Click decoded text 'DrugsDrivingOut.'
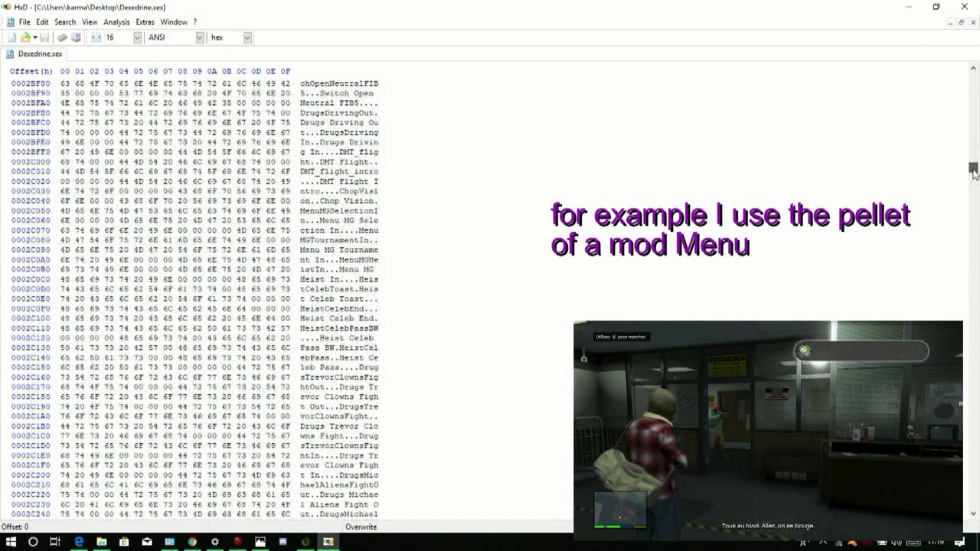 (x=339, y=113)
